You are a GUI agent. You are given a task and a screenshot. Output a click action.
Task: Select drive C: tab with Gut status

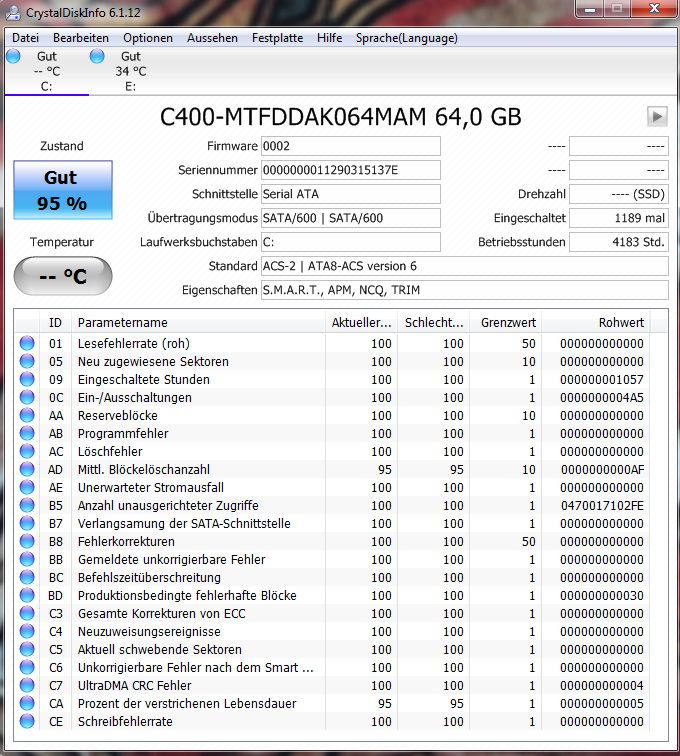(x=47, y=71)
